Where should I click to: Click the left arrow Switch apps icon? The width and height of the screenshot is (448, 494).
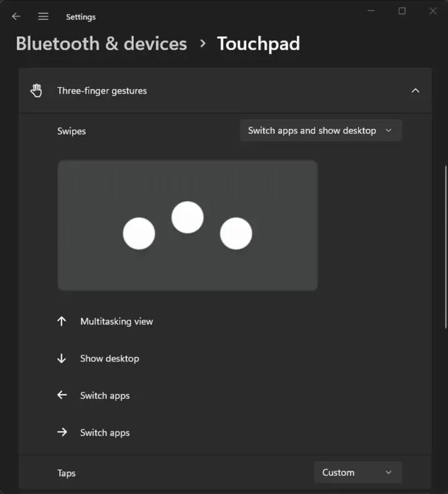[x=62, y=395]
